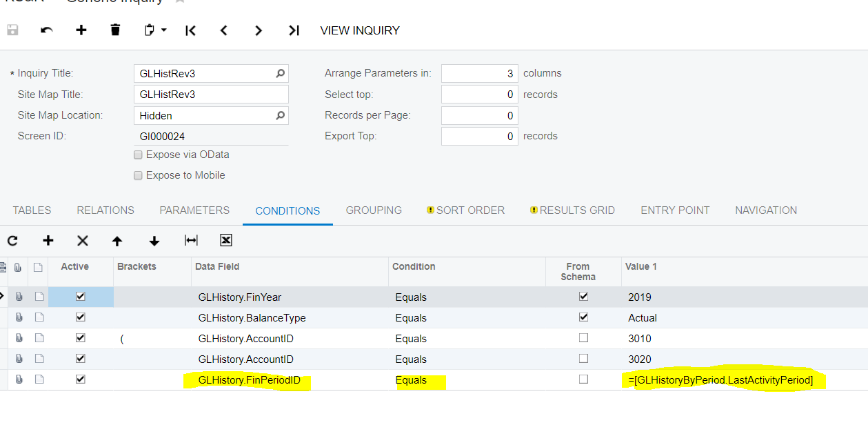Screen dimensions: 868x425
Task: Toggle the Expose to Mobile checkbox
Action: (138, 176)
